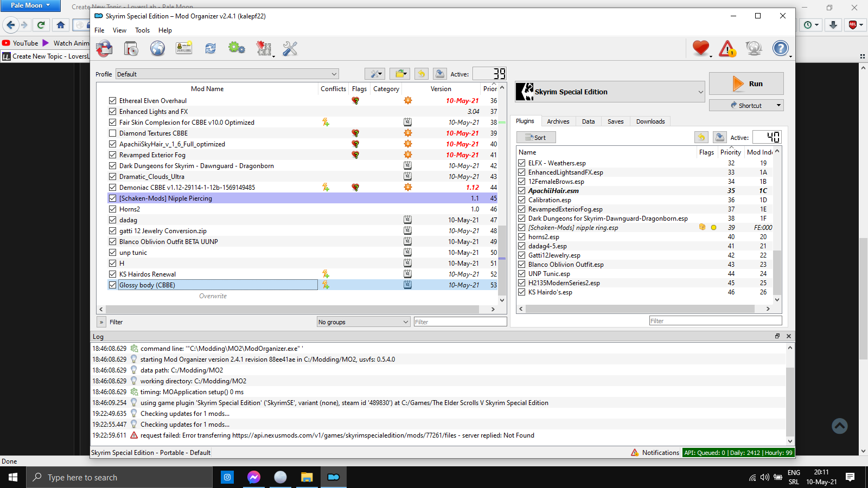Open the File menu

99,30
